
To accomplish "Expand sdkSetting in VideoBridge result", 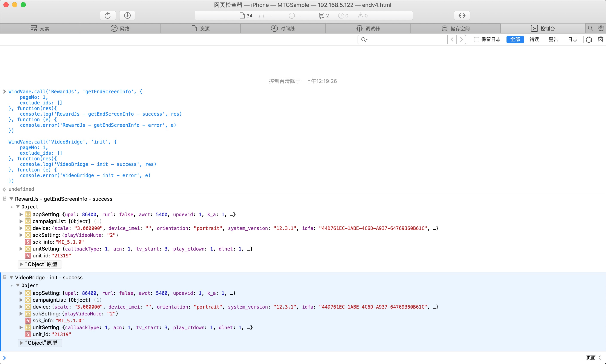I will [21, 314].
